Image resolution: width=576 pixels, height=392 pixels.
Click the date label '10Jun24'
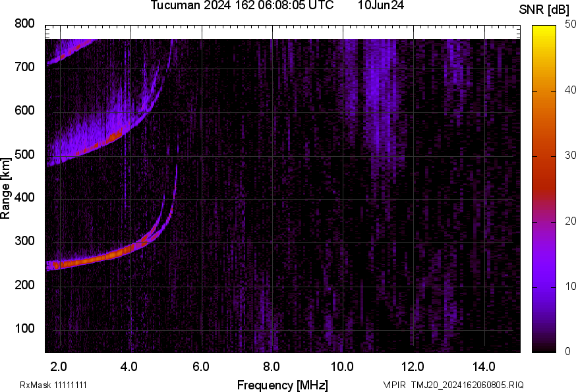[381, 5]
